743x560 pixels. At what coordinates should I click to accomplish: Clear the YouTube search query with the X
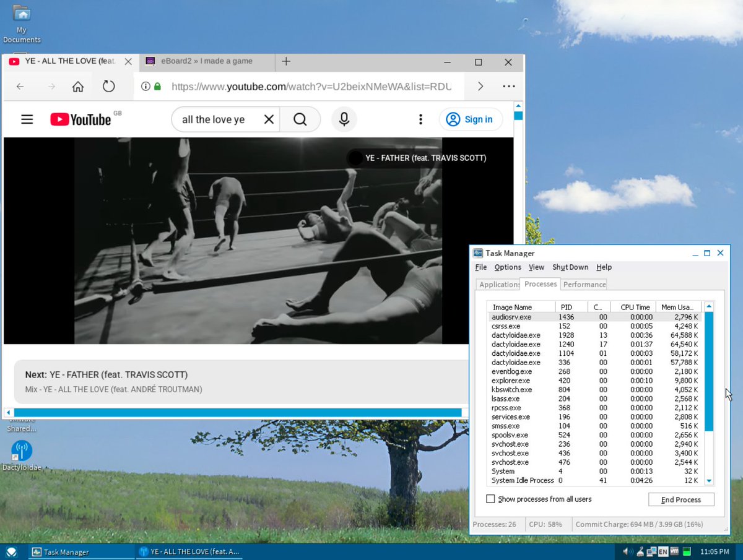point(269,119)
